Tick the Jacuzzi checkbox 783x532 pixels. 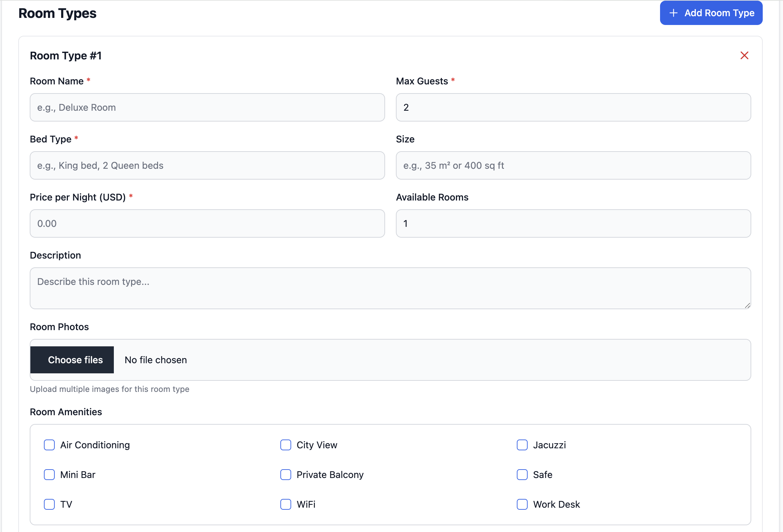(522, 445)
